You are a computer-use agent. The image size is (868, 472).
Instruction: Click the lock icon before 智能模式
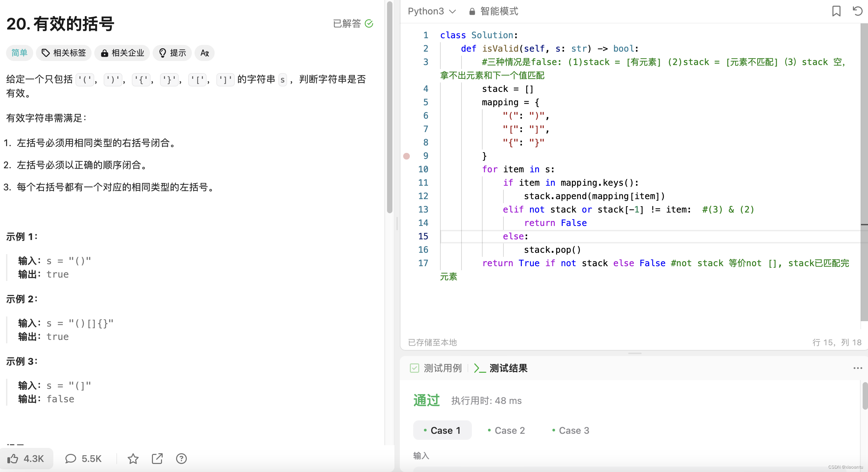472,11
